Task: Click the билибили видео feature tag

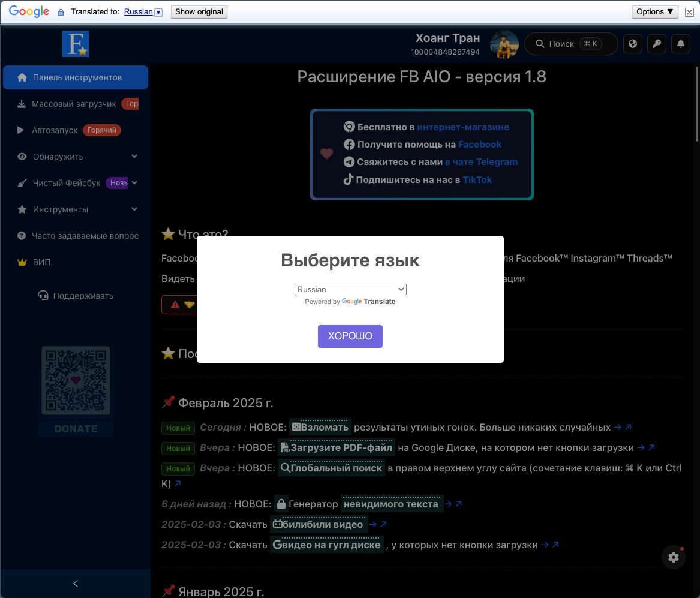Action: click(319, 524)
